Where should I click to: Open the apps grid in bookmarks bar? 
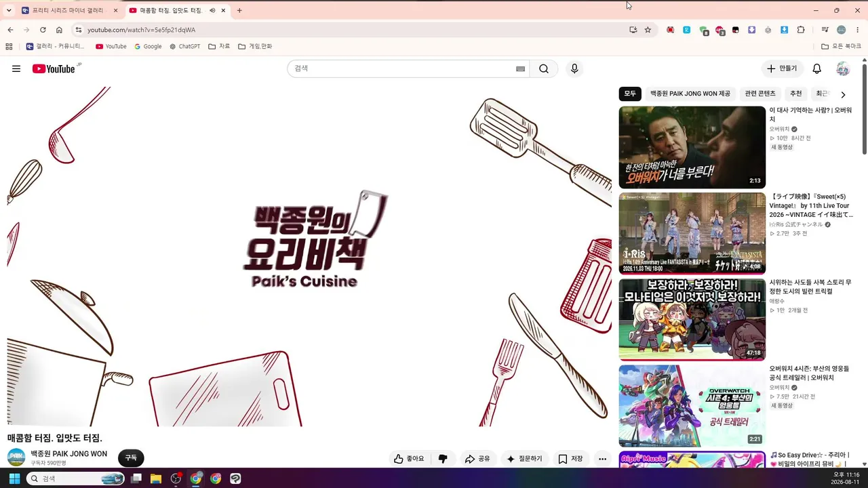(9, 47)
